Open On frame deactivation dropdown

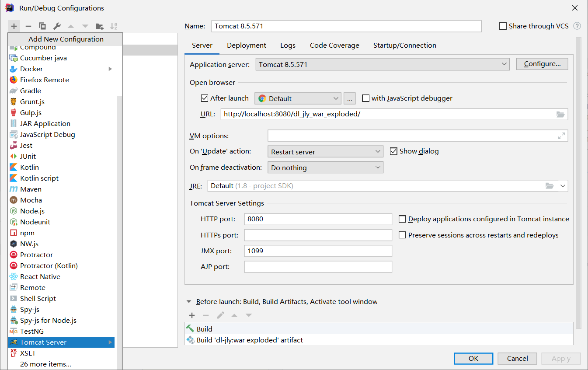click(x=325, y=168)
